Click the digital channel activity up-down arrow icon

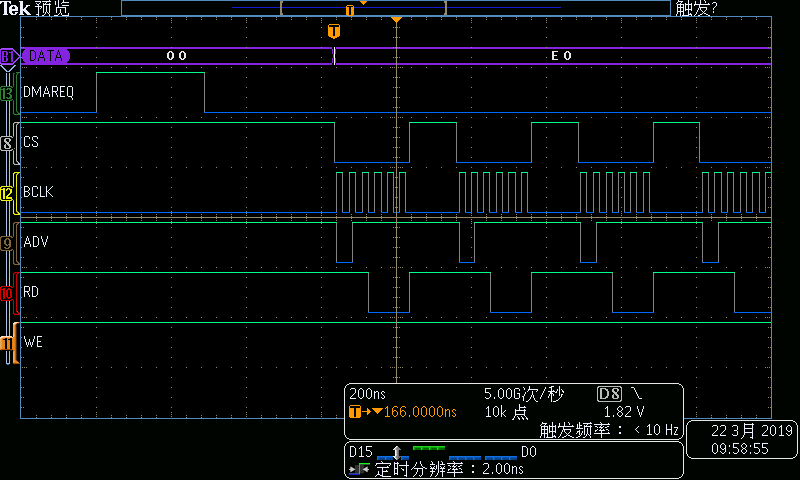point(396,452)
